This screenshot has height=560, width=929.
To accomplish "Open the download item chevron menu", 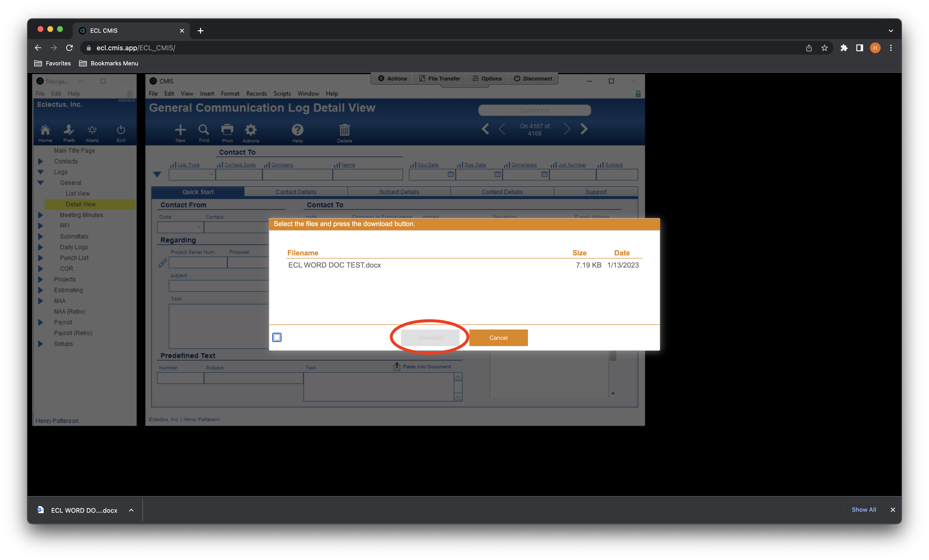I will (x=131, y=510).
